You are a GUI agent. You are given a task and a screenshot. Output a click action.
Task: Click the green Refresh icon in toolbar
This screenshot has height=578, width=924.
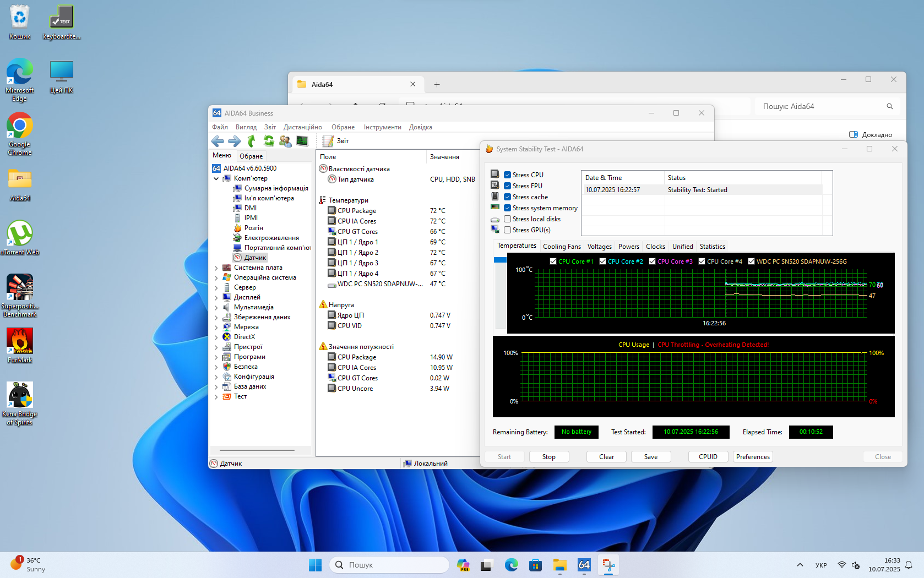[x=269, y=141]
